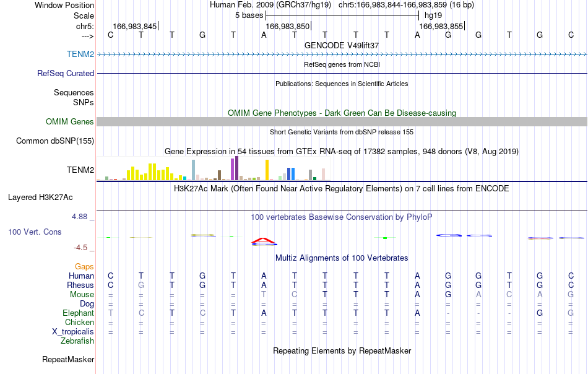The image size is (588, 374).
Task: Click the chr5 base position ruler label
Action: pos(85,26)
